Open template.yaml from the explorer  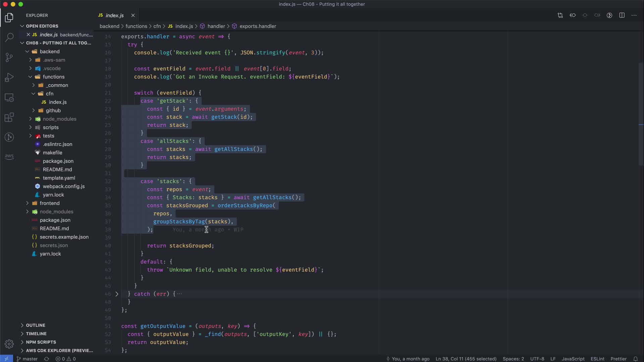[x=59, y=178]
